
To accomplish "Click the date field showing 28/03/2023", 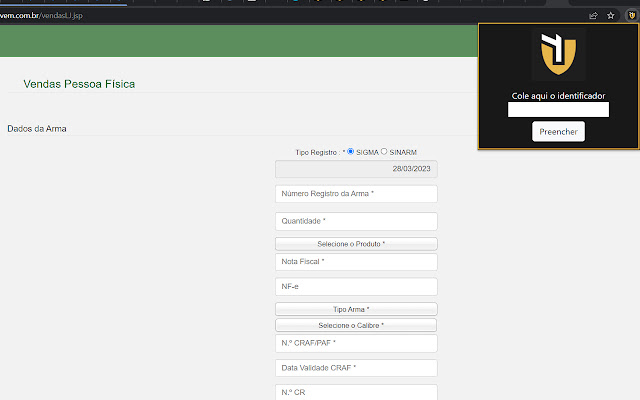I will [x=356, y=169].
